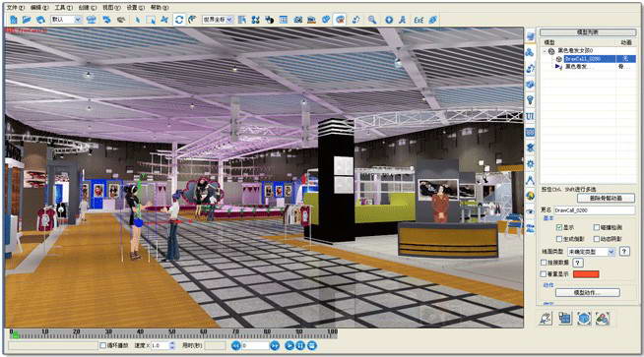Image resolution: width=644 pixels, height=357 pixels.
Task: Open the 世界坐标 coordinate dropdown
Action: [x=218, y=20]
